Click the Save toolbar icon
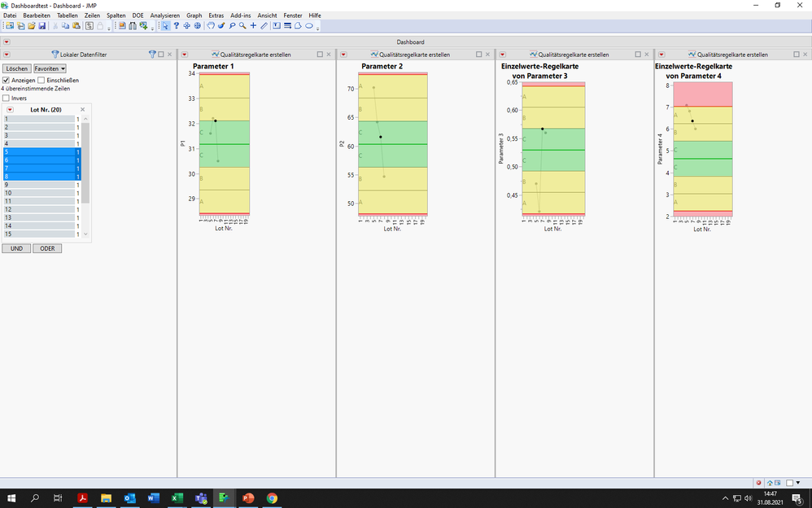 point(41,27)
